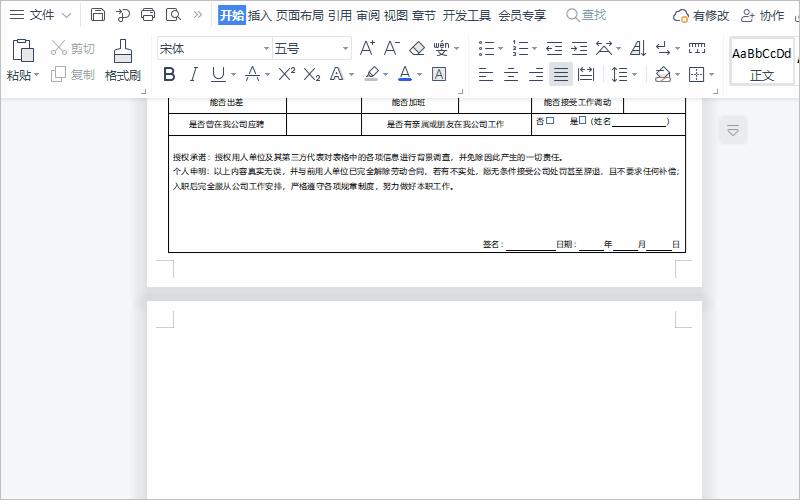This screenshot has width=800, height=500.
Task: Clear formatting with the eraser icon
Action: tap(417, 48)
